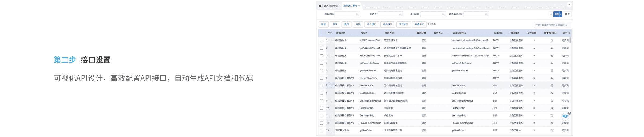Click the 重置 button

click(x=567, y=14)
